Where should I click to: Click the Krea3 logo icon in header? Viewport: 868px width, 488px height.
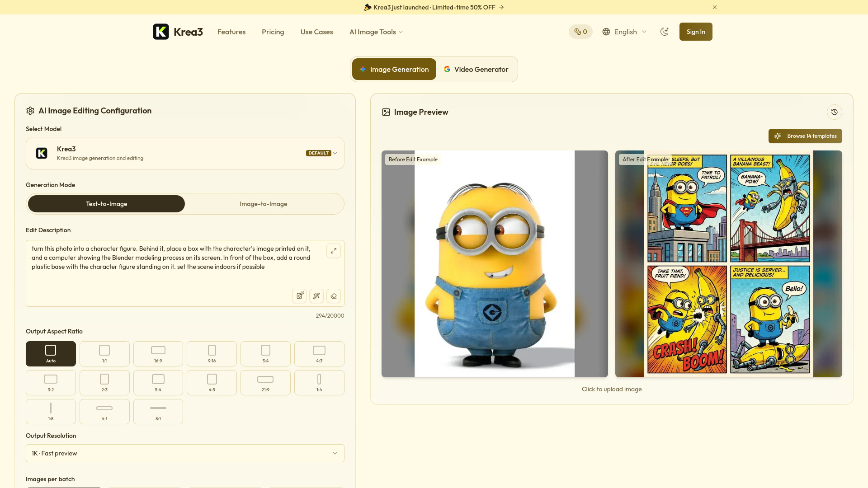coord(160,32)
